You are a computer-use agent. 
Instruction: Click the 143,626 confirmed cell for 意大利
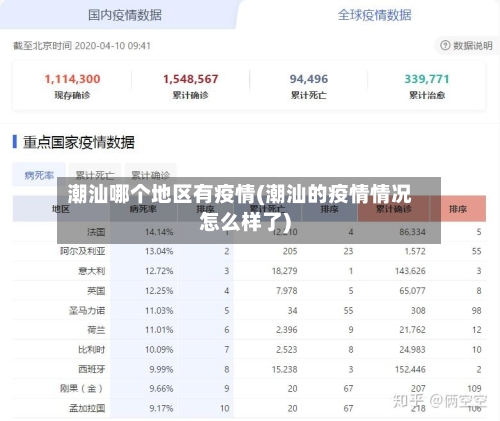[x=410, y=271]
